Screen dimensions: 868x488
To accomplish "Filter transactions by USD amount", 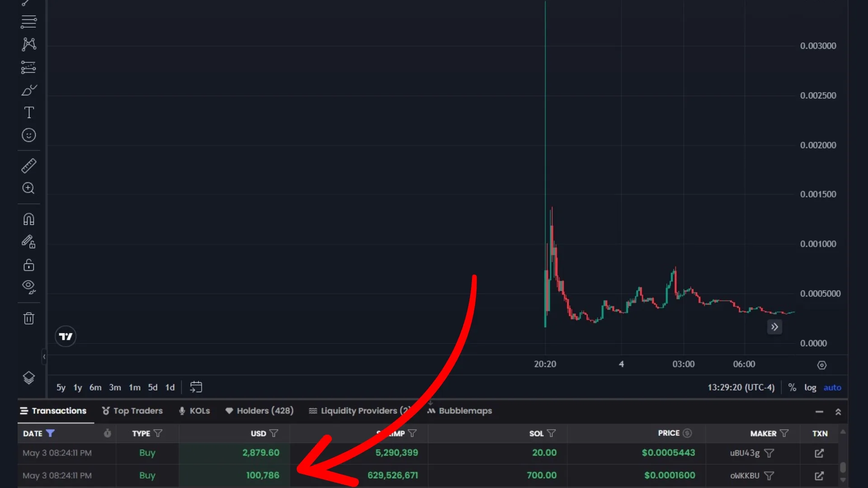I will [x=274, y=433].
